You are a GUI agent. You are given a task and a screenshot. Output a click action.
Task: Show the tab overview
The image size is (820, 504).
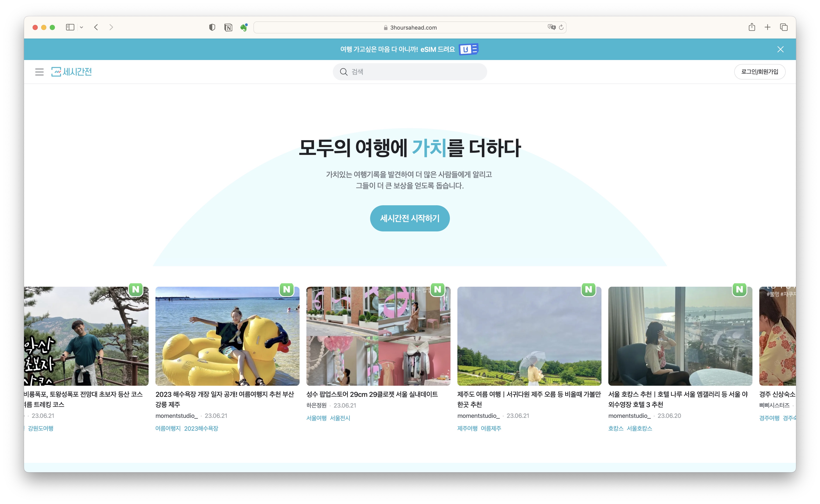point(784,27)
